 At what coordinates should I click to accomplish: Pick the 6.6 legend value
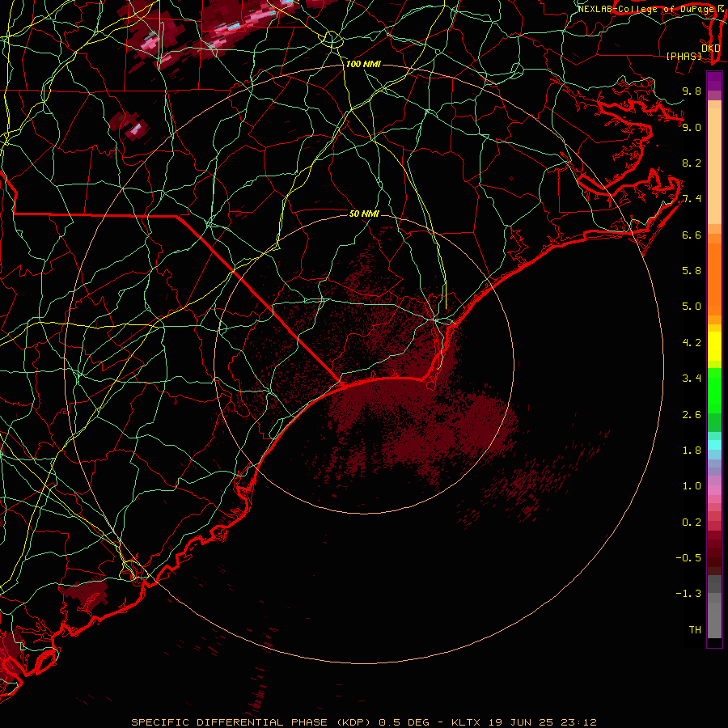coord(692,235)
